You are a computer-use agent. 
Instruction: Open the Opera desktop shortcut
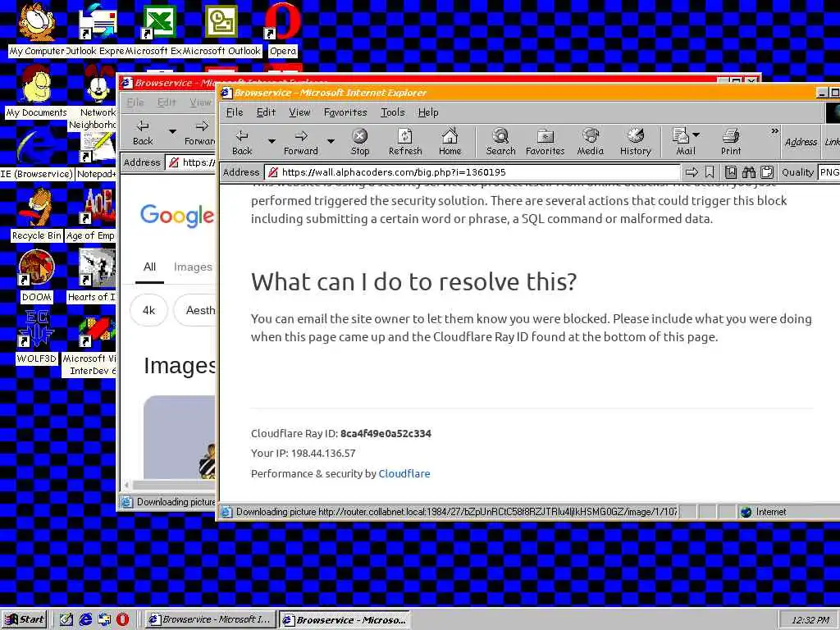point(282,30)
